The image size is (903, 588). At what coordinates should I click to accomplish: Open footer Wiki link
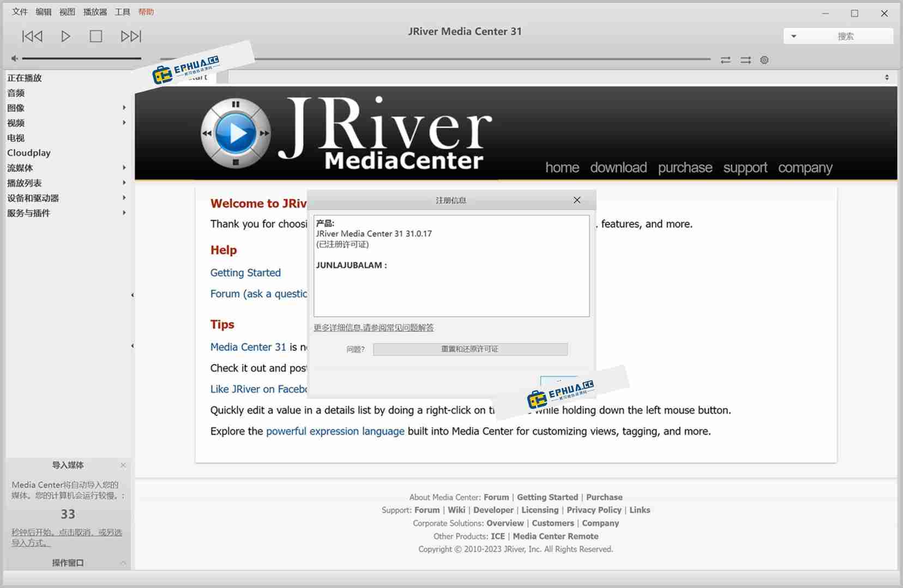coord(456,510)
